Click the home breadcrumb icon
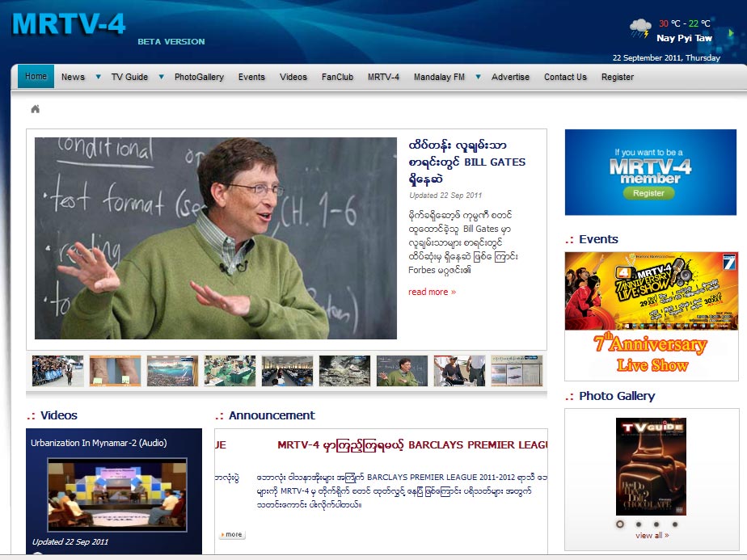Image resolution: width=747 pixels, height=560 pixels. click(36, 109)
